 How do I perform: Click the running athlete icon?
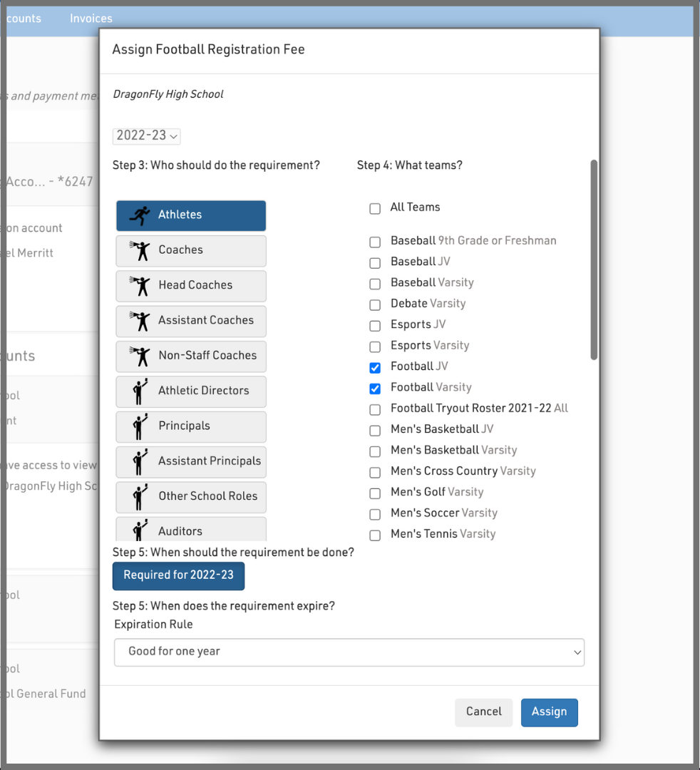pyautogui.click(x=140, y=215)
